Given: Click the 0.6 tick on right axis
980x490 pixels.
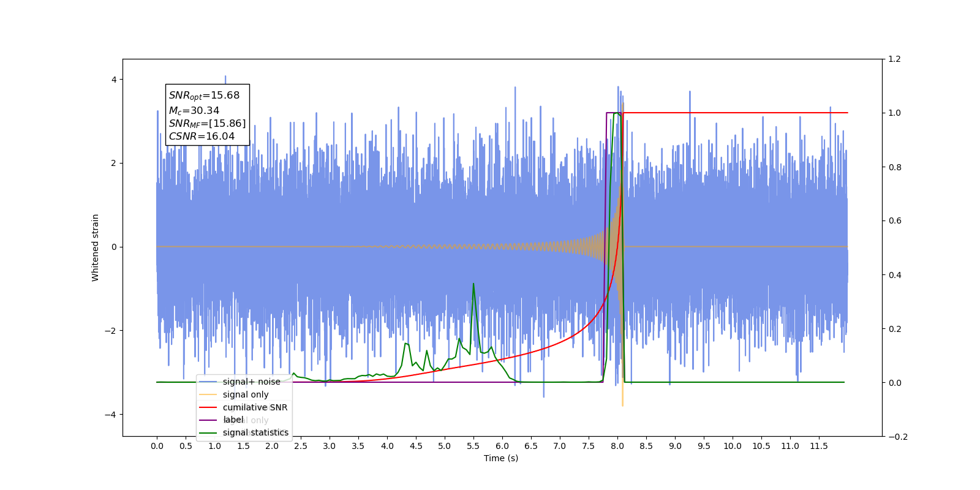Looking at the screenshot, I should (895, 221).
